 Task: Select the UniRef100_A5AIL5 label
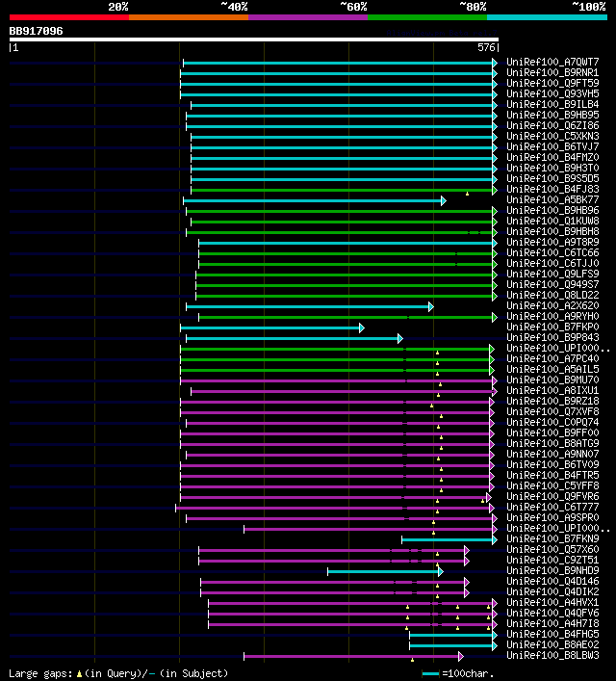pos(552,369)
